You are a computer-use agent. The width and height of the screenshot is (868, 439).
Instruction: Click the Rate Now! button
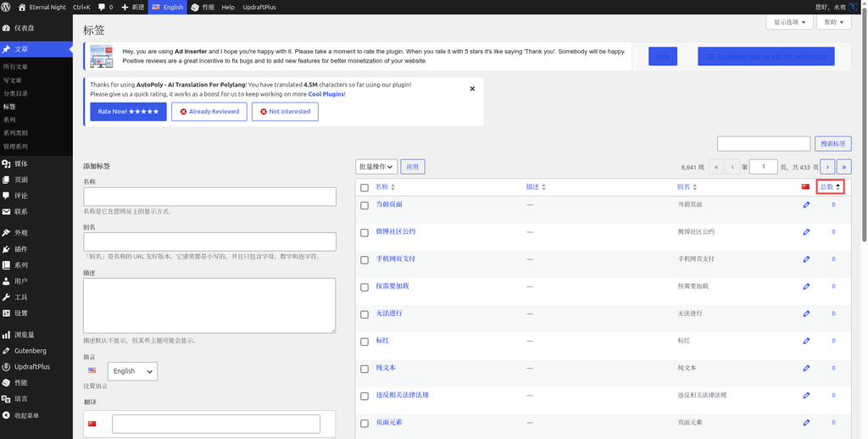pyautogui.click(x=129, y=111)
